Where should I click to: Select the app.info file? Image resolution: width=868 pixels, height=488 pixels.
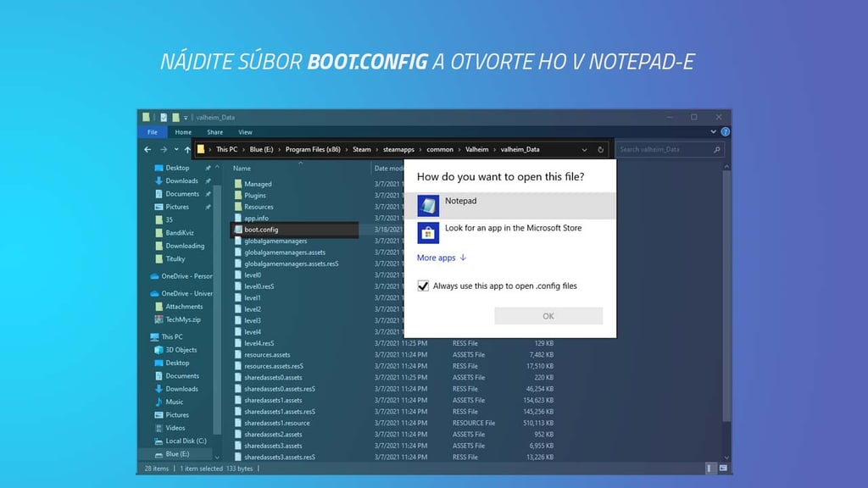(256, 218)
